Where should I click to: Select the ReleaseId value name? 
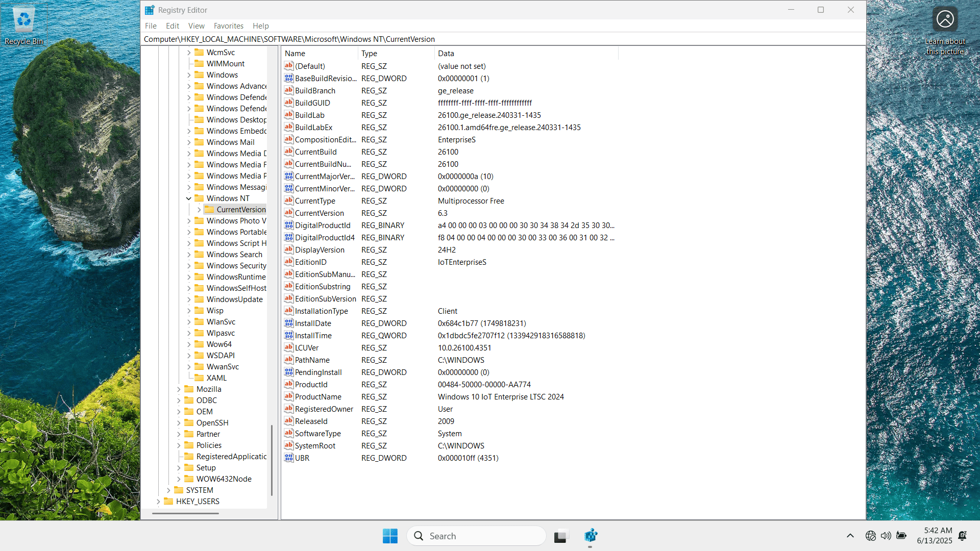click(x=311, y=421)
